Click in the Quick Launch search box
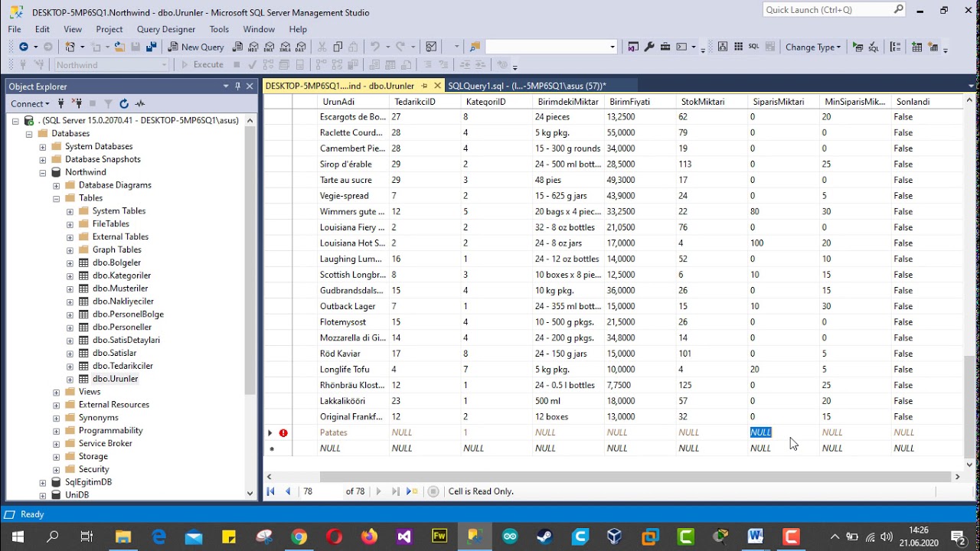The width and height of the screenshot is (980, 551). (x=827, y=9)
